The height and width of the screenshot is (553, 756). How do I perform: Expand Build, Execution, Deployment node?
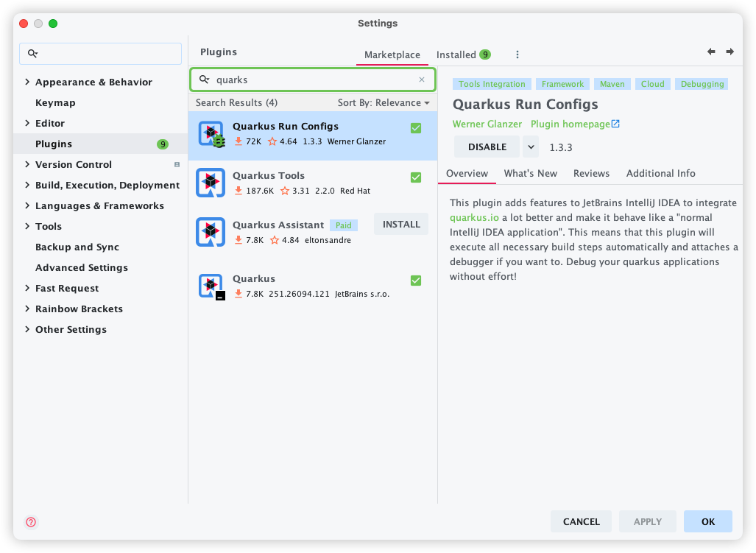[x=27, y=185]
